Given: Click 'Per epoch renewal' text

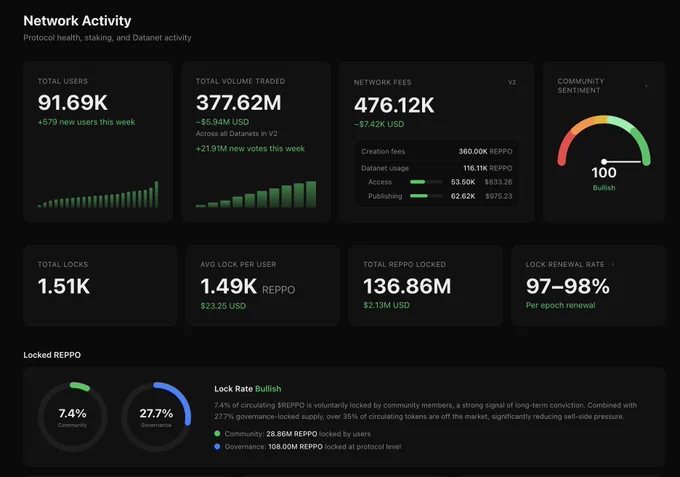Looking at the screenshot, I should pos(560,305).
